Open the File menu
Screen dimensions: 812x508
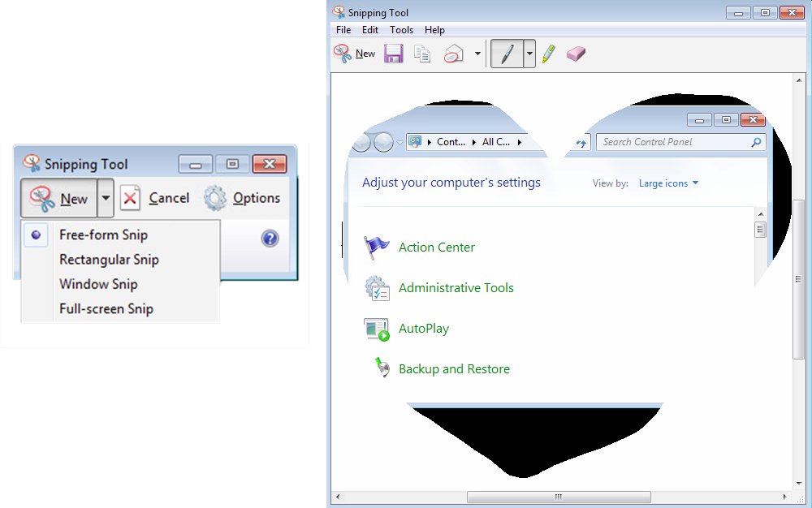point(343,29)
